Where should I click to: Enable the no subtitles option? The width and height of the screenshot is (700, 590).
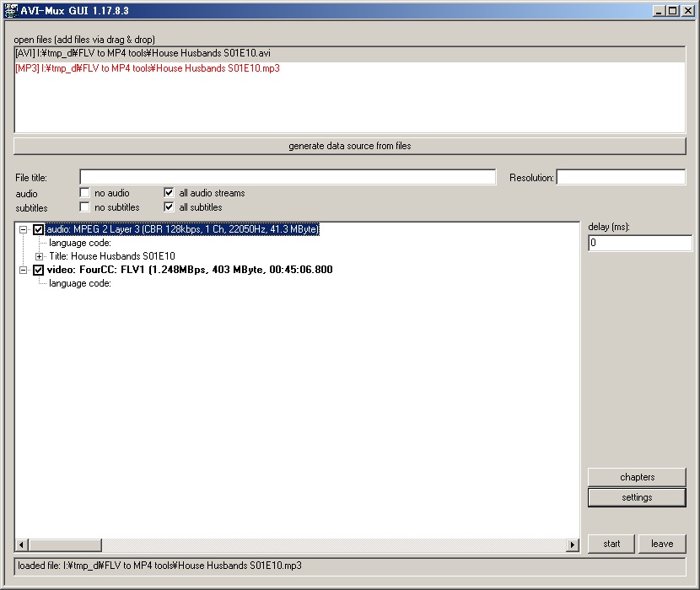point(83,206)
